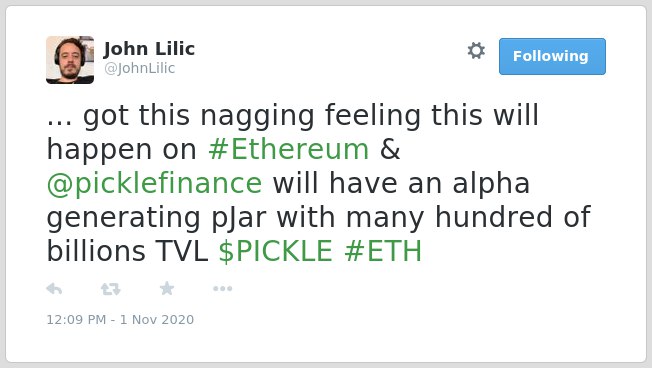
Task: Open the @JohnLilic handle link
Action: point(139,68)
